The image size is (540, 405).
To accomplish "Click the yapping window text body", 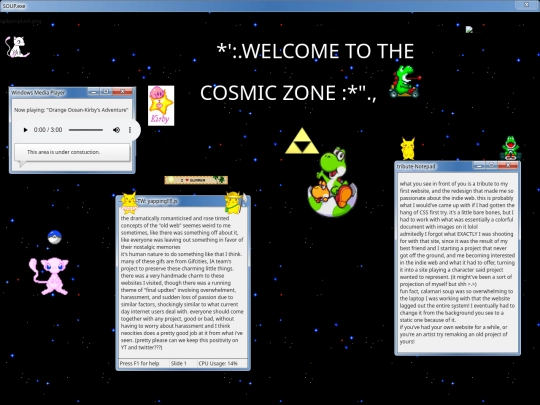I will click(x=182, y=282).
